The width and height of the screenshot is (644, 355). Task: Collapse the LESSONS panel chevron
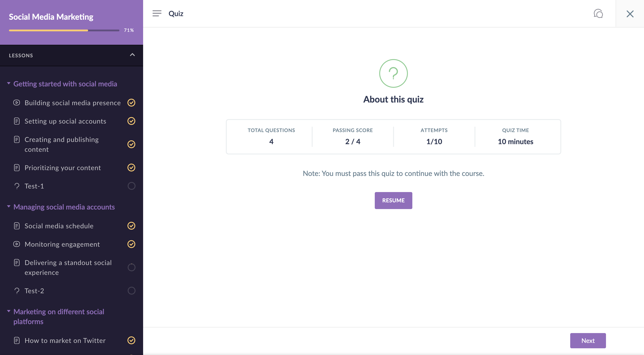tap(132, 55)
